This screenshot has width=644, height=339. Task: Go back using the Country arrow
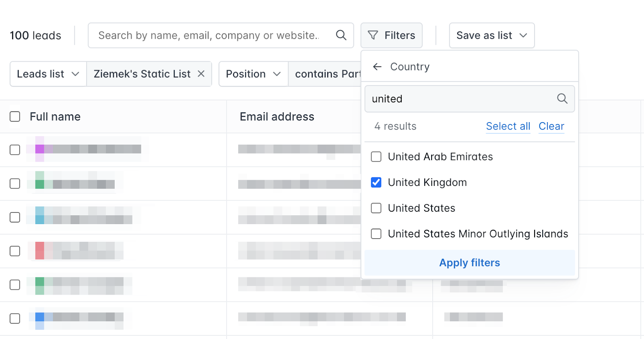[x=377, y=67]
